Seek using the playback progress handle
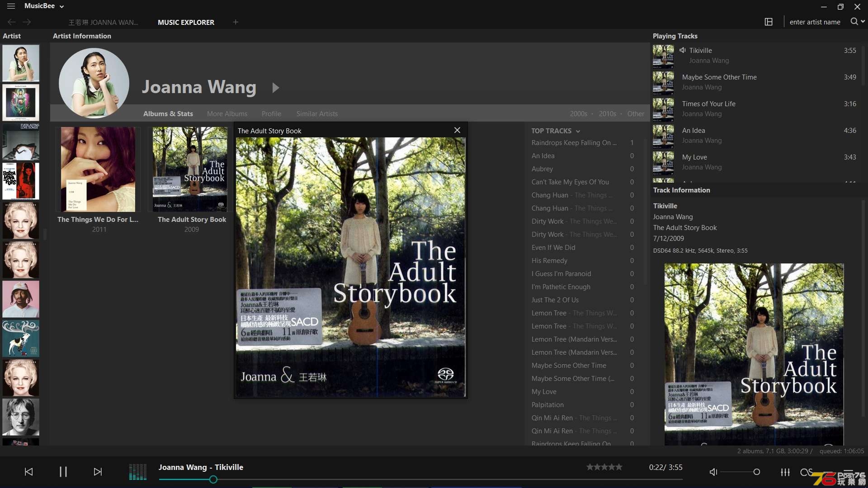 [213, 479]
